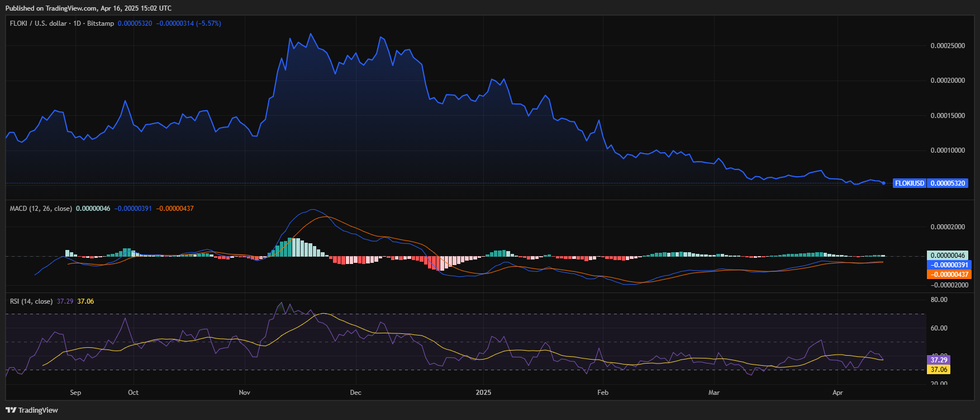Image resolution: width=980 pixels, height=420 pixels.
Task: Click the 80.00 RSI scale label
Action: [939, 300]
